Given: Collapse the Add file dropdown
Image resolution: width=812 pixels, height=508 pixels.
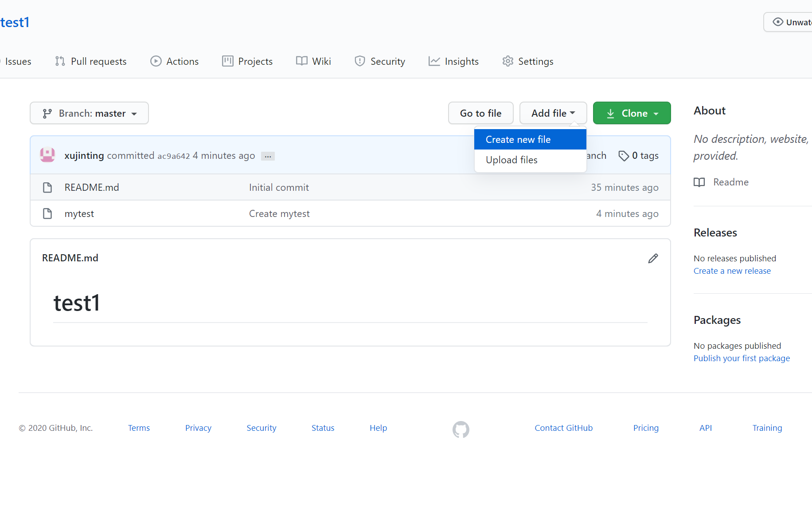Looking at the screenshot, I should pos(553,113).
